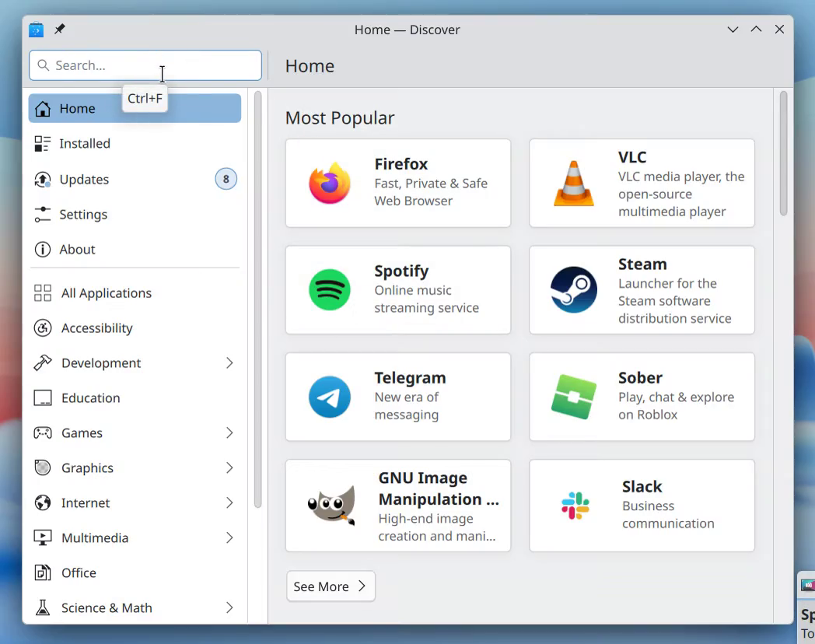Click the VLC card title text
The image size is (815, 644).
[x=632, y=157]
